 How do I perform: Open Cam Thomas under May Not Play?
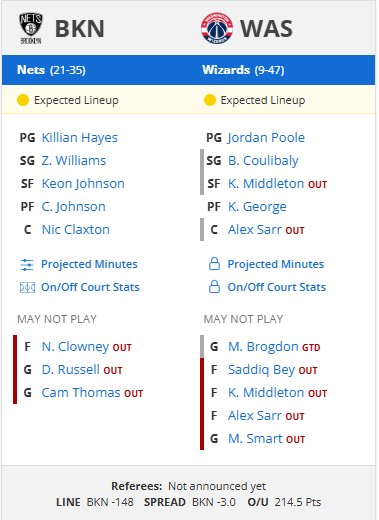[x=81, y=393]
